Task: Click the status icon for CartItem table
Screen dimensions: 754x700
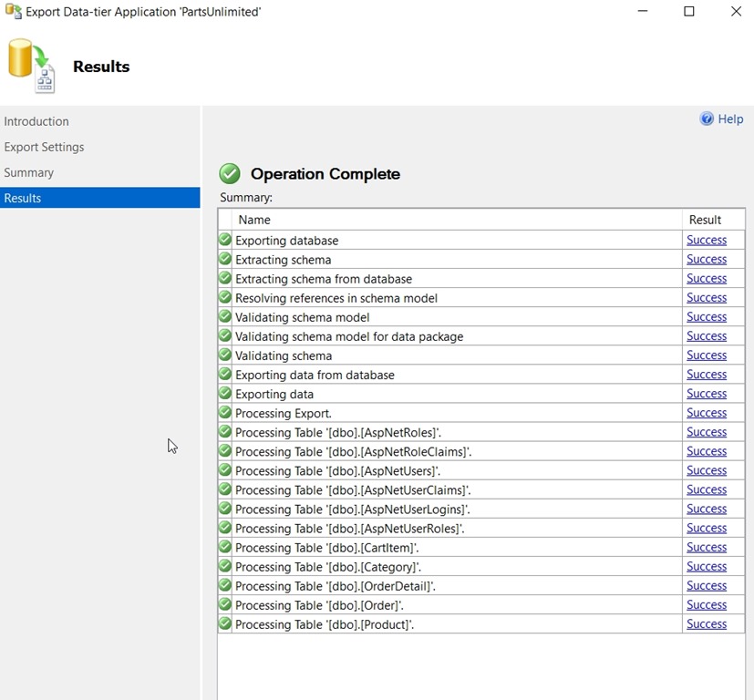Action: (x=225, y=547)
